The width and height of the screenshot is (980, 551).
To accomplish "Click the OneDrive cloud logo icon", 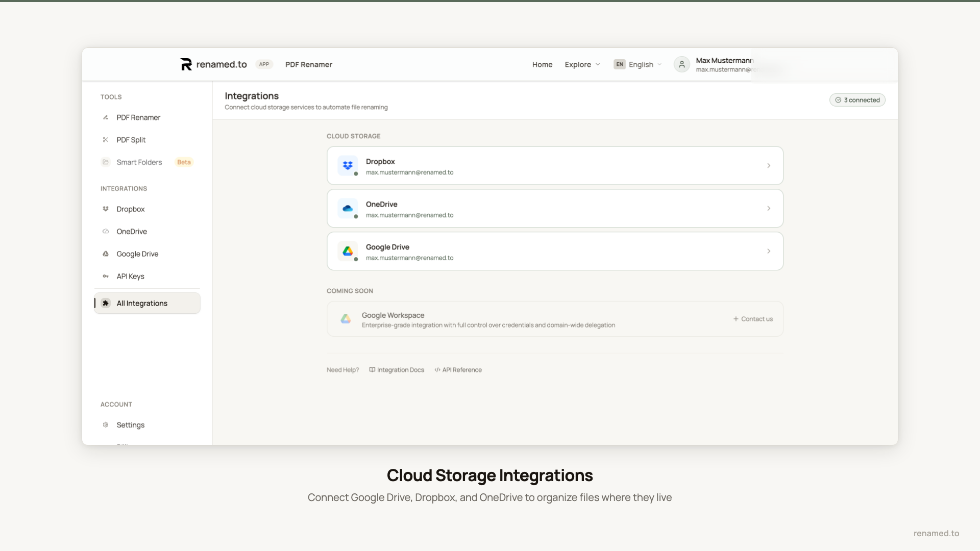I will [x=348, y=208].
